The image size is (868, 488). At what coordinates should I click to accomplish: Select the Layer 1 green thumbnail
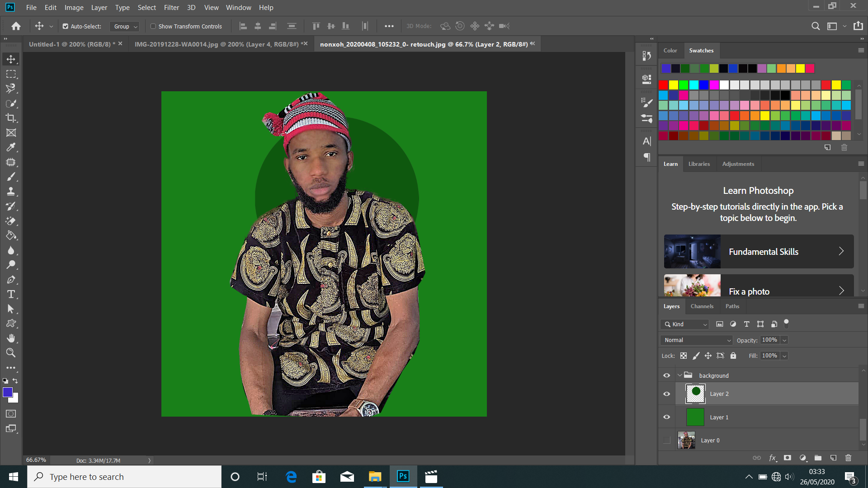point(695,417)
